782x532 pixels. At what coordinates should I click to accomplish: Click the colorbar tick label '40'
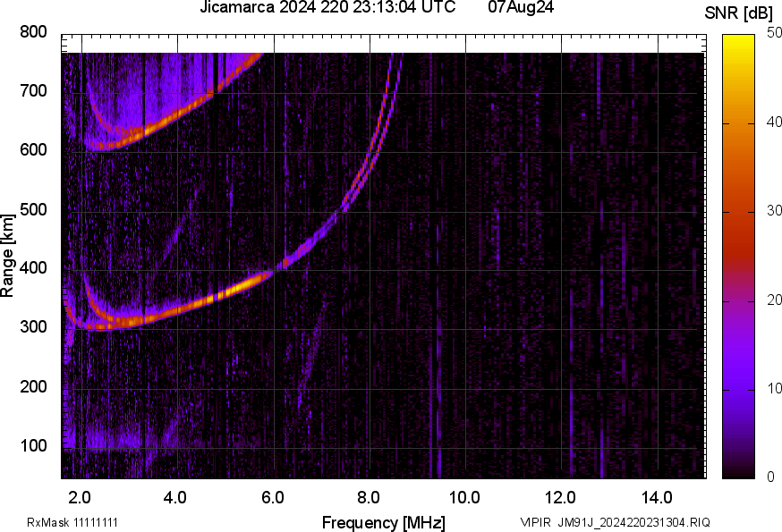click(774, 122)
